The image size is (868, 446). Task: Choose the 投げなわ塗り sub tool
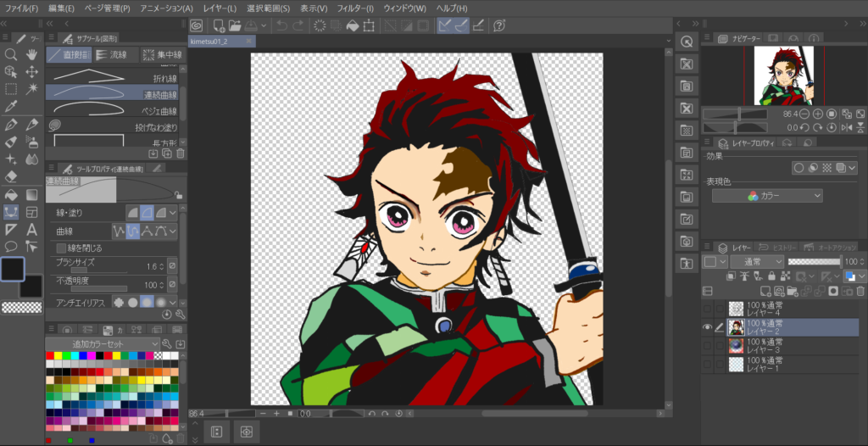tap(112, 126)
